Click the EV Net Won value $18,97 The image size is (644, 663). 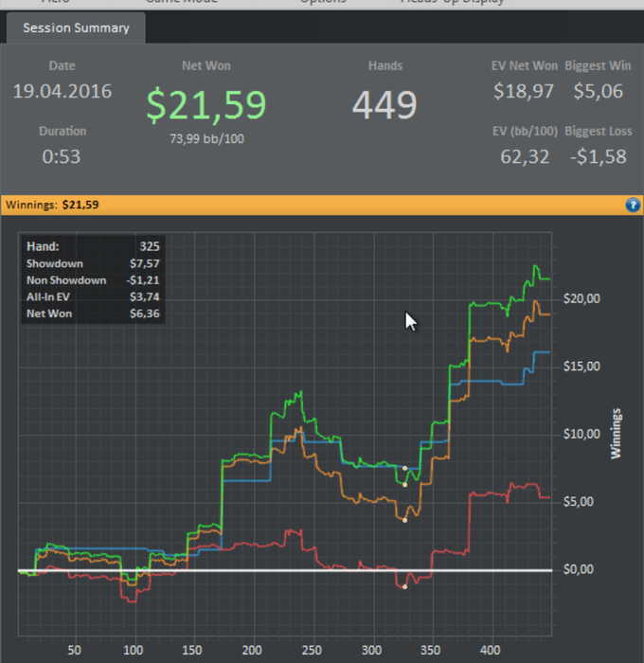[524, 91]
